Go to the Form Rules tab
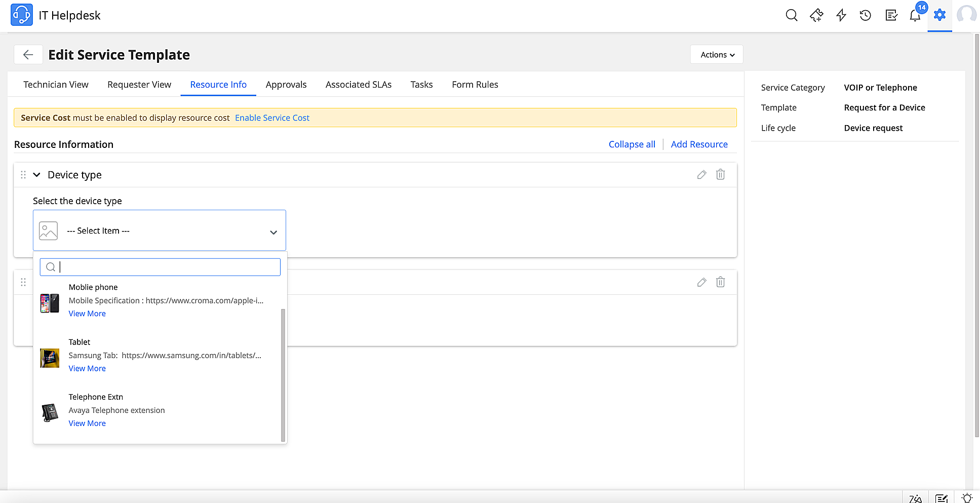 tap(475, 84)
